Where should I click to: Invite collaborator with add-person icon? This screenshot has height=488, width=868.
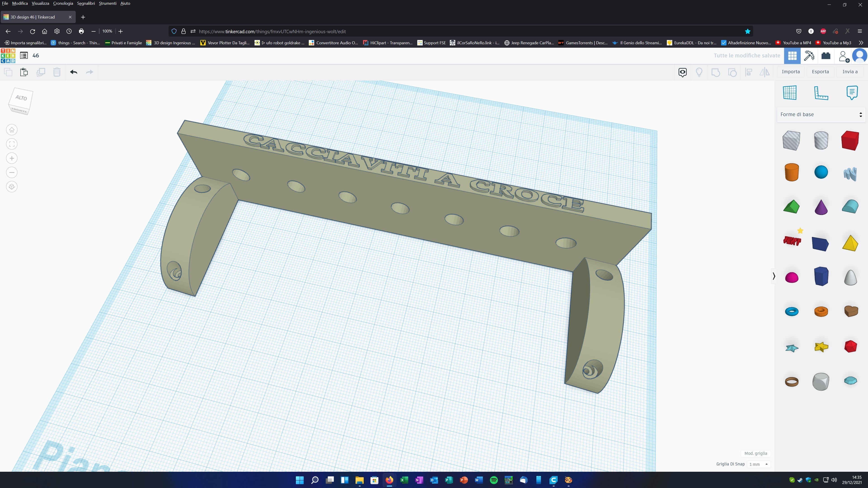(x=844, y=56)
